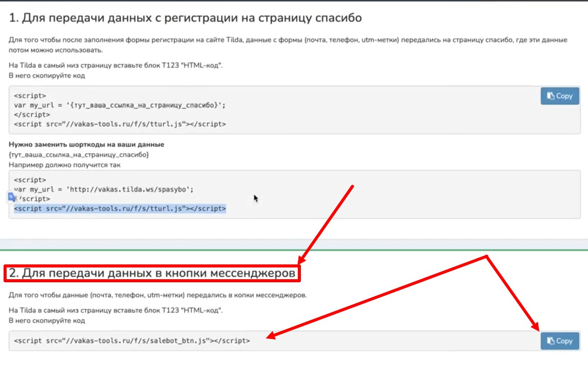Click heading "1. Для передачи данных с регистрации"
The width and height of the screenshot is (588, 367).
[185, 18]
